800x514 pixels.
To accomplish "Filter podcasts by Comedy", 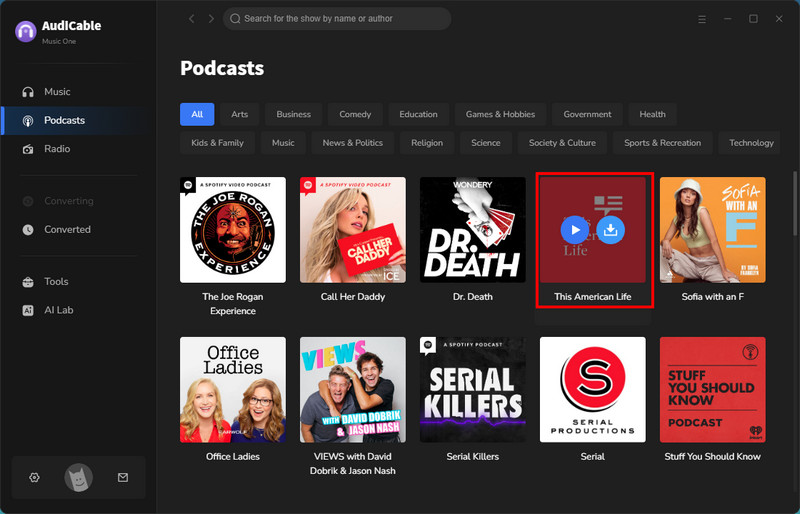I will tap(355, 114).
